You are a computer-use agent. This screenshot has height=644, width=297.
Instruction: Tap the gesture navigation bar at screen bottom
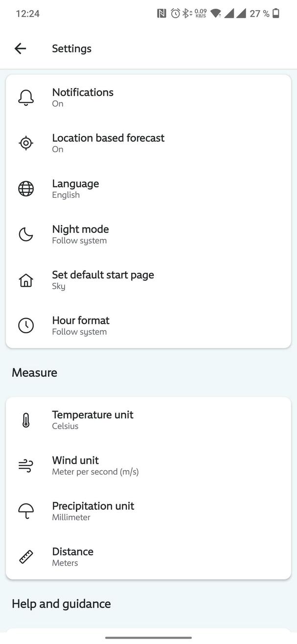click(148, 638)
